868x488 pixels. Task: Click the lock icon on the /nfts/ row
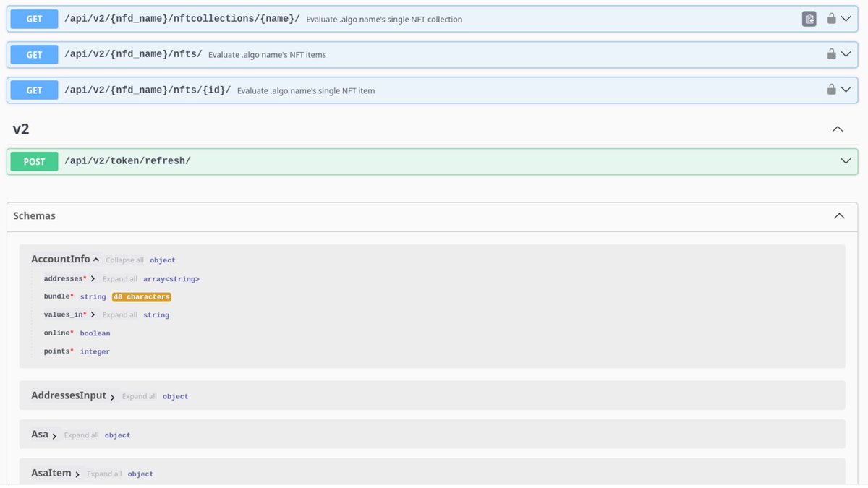[x=832, y=54]
